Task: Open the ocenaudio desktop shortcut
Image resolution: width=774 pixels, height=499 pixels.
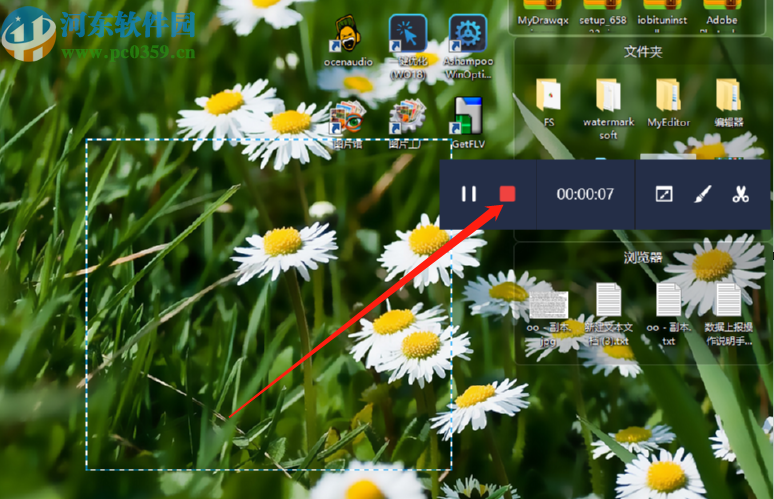Action: click(348, 40)
